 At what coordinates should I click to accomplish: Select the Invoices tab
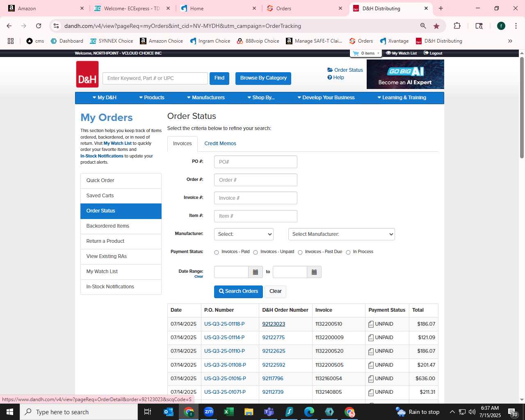pos(183,144)
